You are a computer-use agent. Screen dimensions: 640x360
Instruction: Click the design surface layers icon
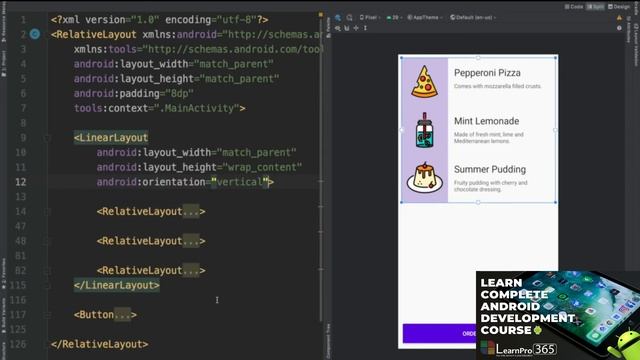[338, 18]
